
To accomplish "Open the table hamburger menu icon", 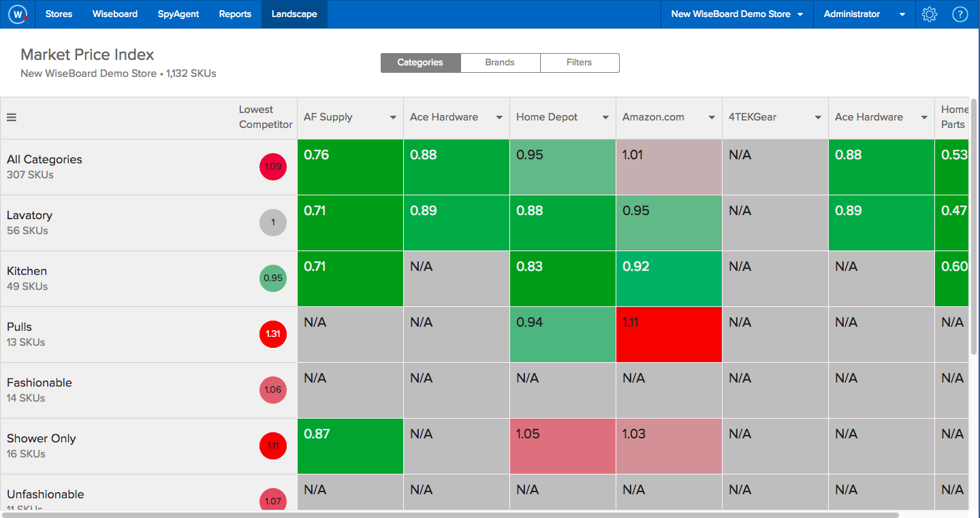I will click(11, 117).
